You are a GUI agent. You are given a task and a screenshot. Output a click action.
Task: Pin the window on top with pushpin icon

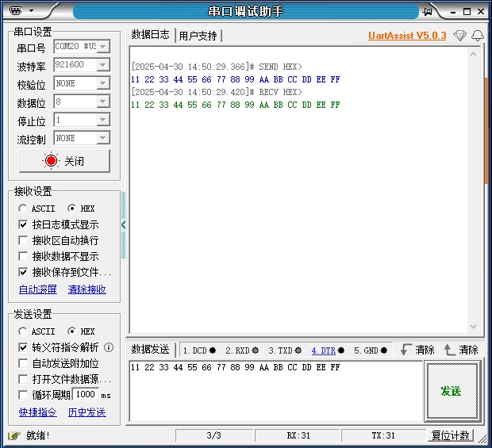click(x=427, y=12)
